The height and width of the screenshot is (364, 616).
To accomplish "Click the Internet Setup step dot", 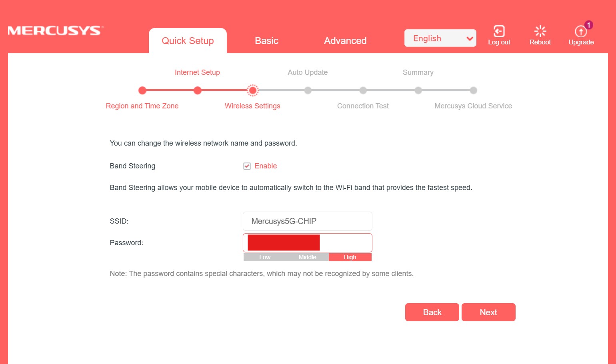I will coord(197,90).
